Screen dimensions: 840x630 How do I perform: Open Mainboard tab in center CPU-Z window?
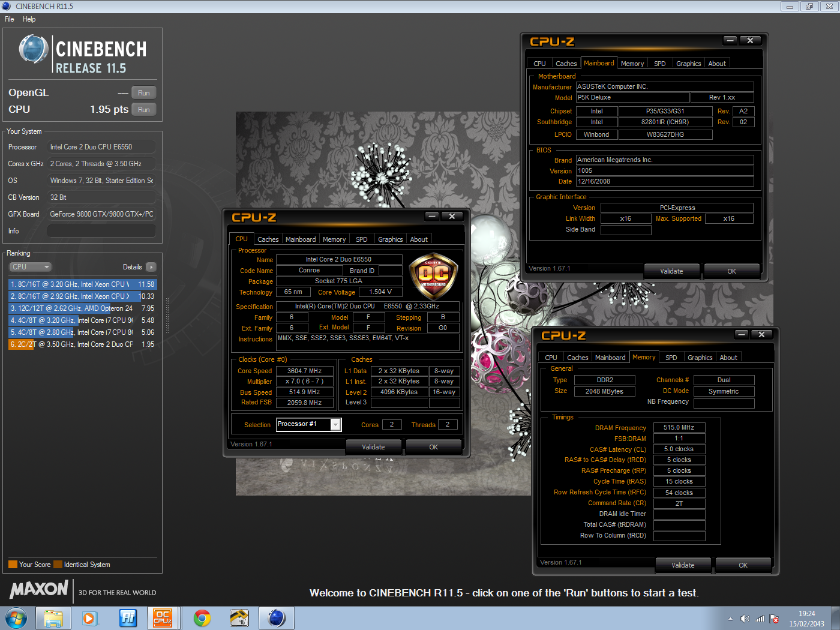[x=301, y=239]
